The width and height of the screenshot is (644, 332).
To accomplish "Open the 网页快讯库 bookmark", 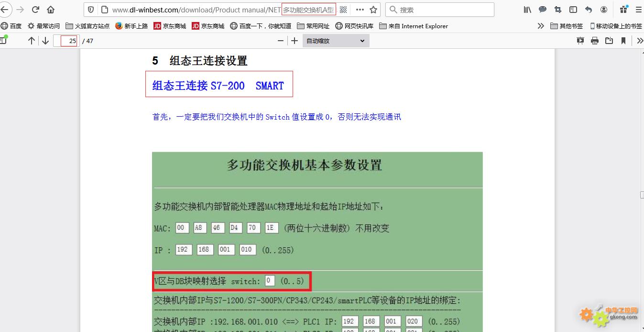I will 354,26.
